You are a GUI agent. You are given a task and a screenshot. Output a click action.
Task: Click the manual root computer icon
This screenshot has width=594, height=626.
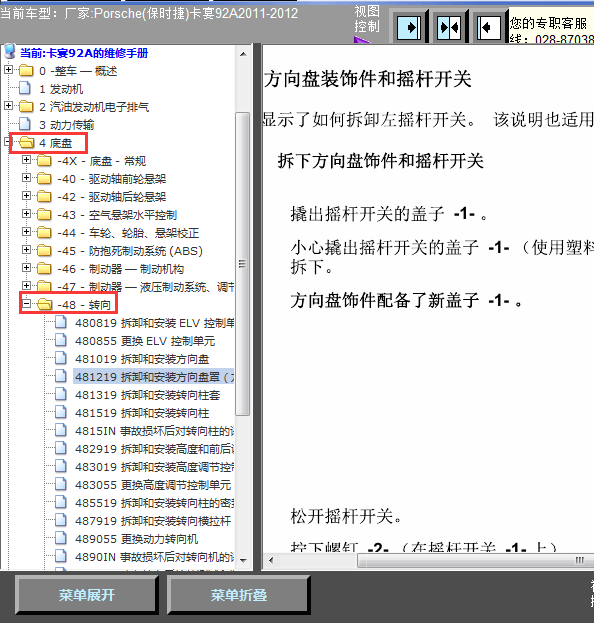point(10,52)
